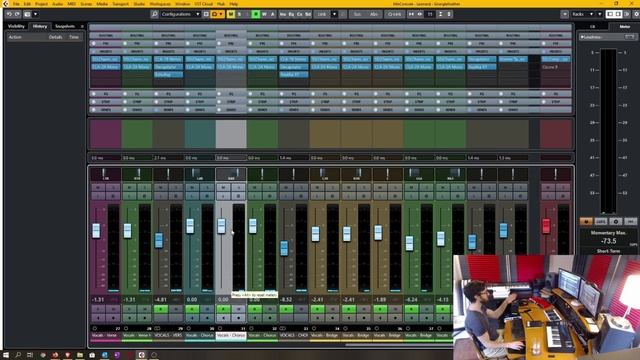Open the find channel search icon

(x=154, y=14)
